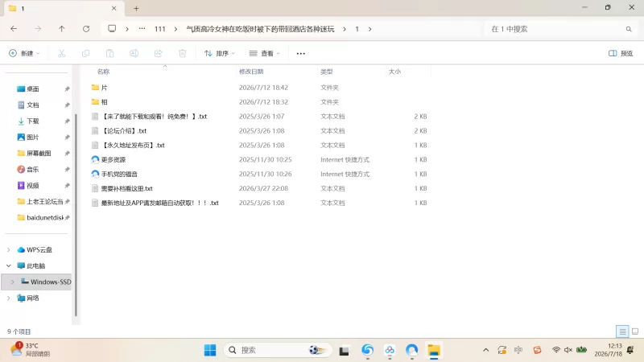This screenshot has width=644, height=362.
Task: Switch to large icons view in status bar
Action: click(635, 331)
